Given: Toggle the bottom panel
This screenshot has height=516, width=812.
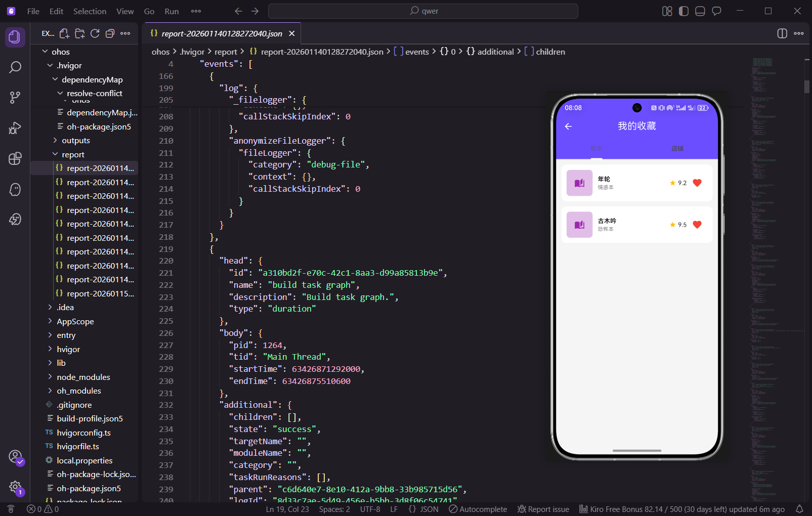Looking at the screenshot, I should (700, 11).
